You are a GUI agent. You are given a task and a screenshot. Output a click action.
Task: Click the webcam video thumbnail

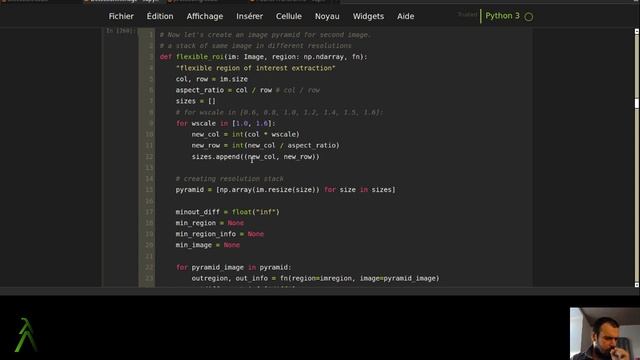point(605,333)
